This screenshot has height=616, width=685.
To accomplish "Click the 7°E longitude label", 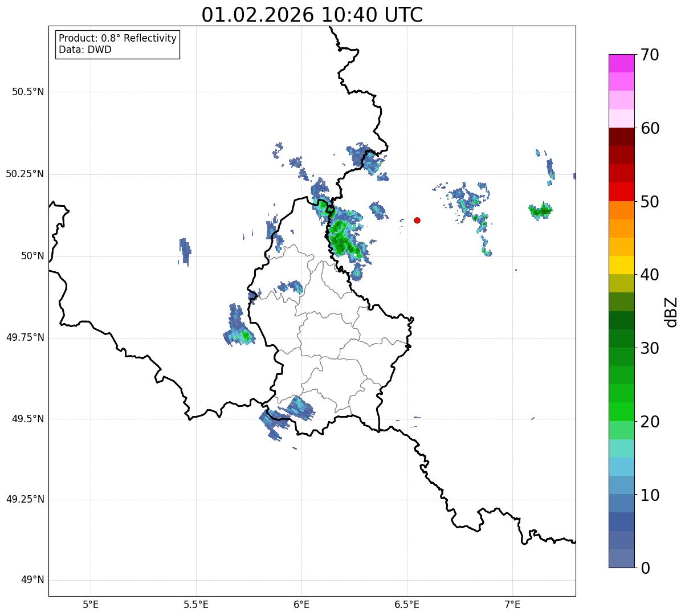I will point(512,605).
